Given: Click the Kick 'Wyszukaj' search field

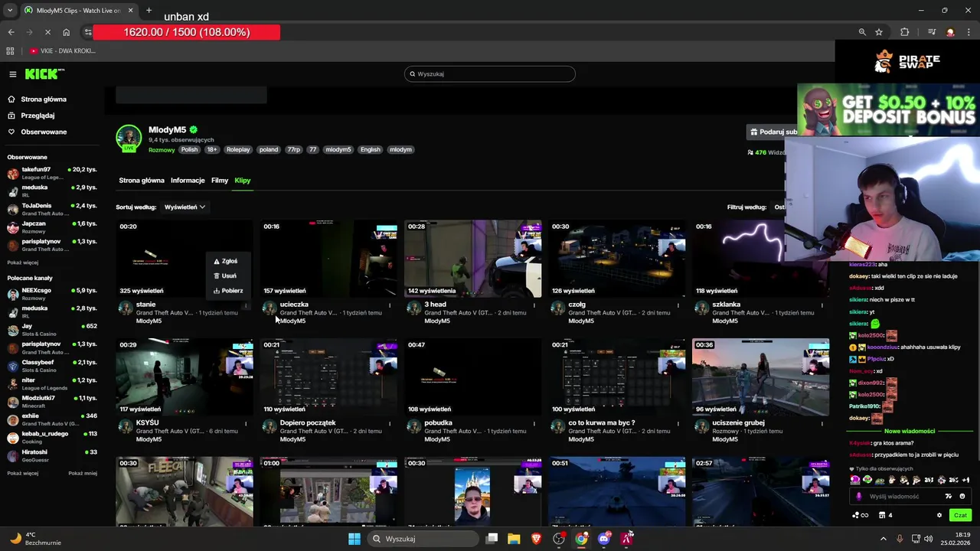Looking at the screenshot, I should pos(490,74).
